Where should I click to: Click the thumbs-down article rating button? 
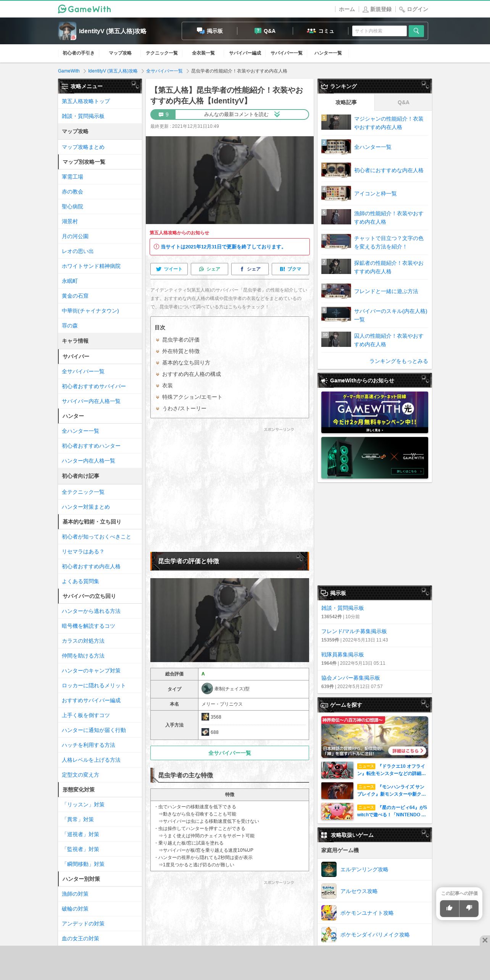click(x=469, y=908)
